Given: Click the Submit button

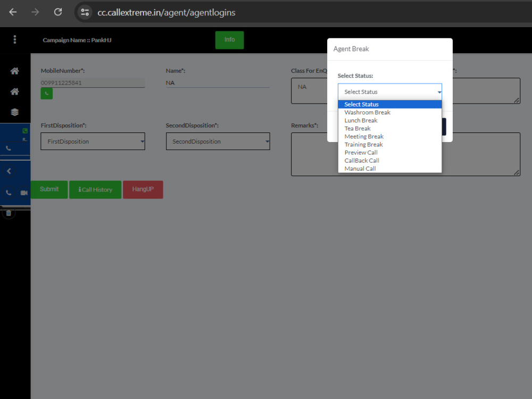Looking at the screenshot, I should (x=49, y=189).
